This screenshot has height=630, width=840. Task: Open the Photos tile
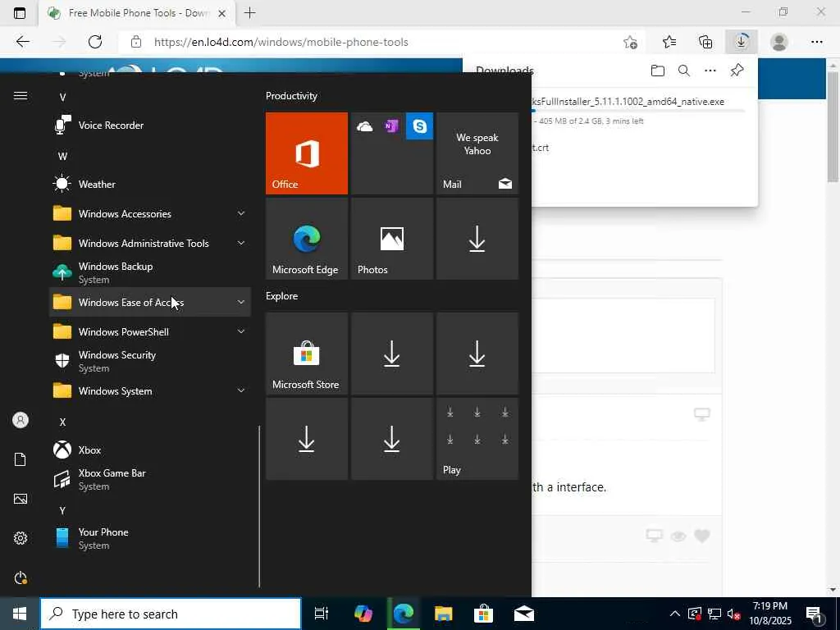(391, 239)
